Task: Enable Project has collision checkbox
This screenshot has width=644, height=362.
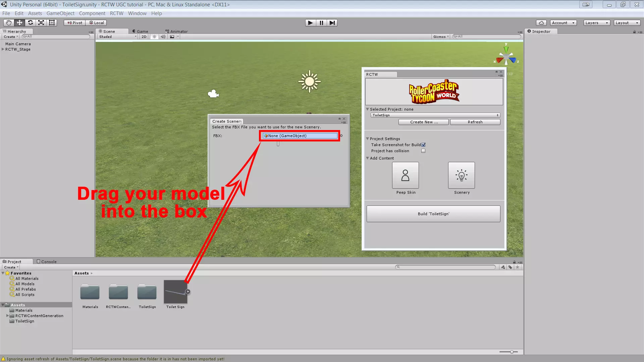Action: pos(423,151)
